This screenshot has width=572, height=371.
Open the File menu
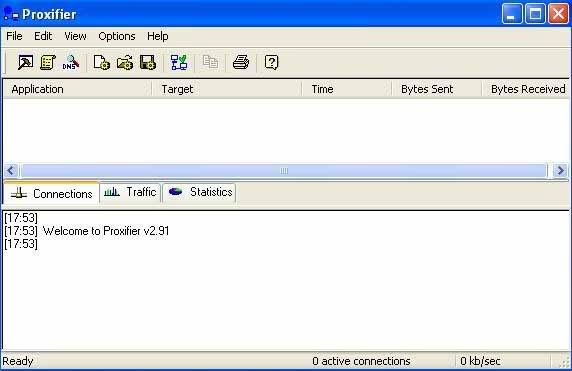click(x=14, y=36)
